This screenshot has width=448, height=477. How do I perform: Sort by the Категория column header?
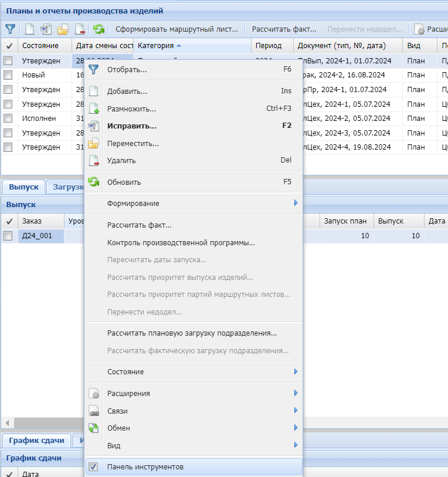click(156, 46)
